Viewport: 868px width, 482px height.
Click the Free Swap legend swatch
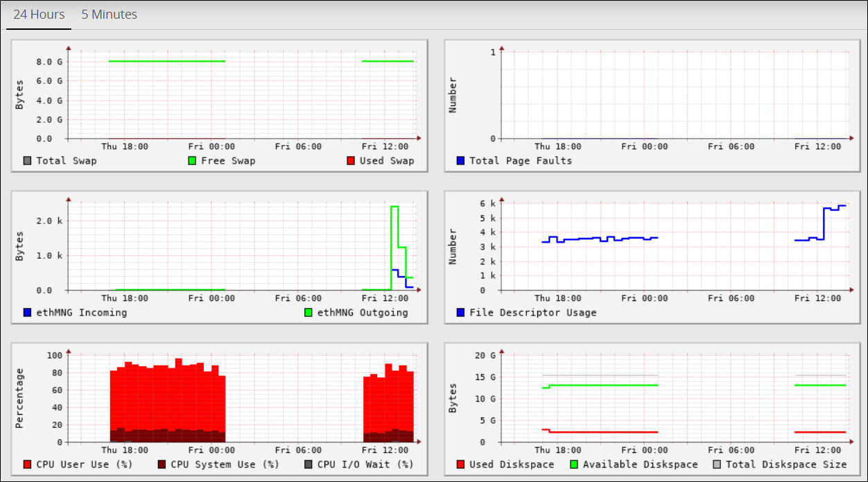[x=192, y=160]
